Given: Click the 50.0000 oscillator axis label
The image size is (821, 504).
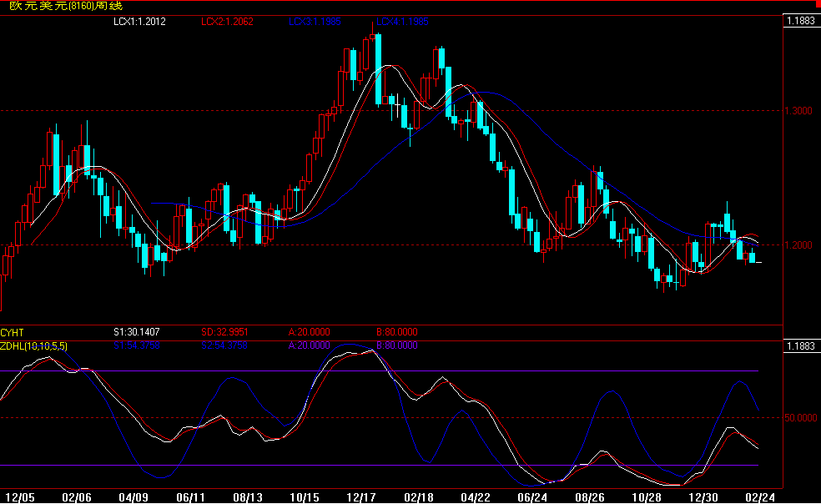Looking at the screenshot, I should point(800,417).
